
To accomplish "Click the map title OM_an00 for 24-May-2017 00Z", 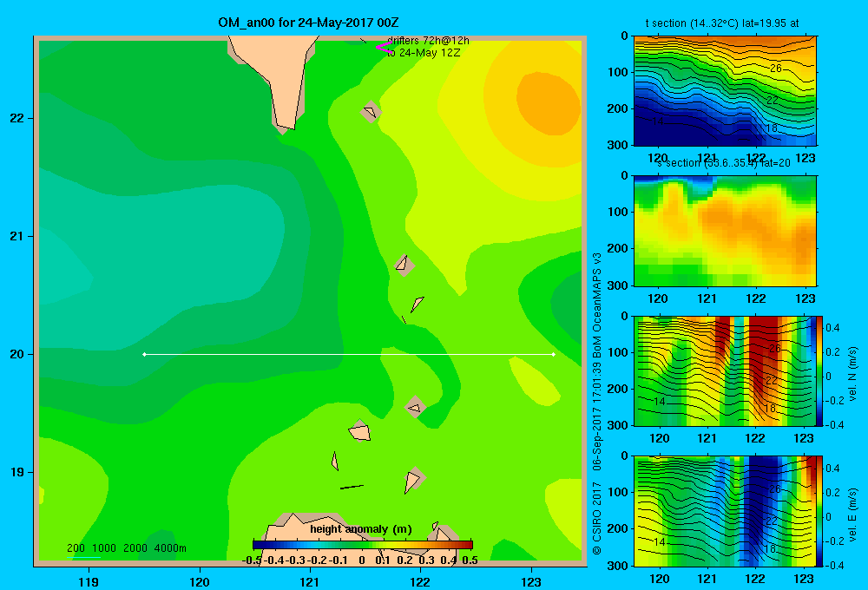I will pos(308,23).
